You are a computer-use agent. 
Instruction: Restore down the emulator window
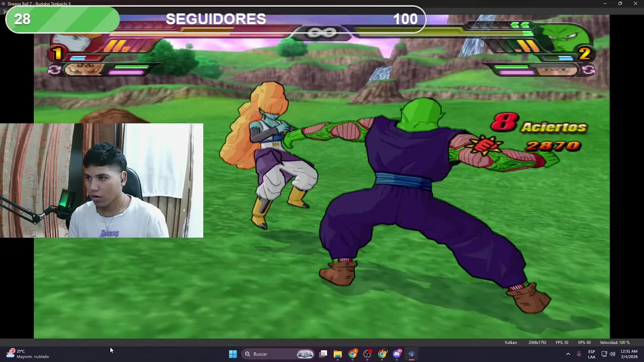620,4
